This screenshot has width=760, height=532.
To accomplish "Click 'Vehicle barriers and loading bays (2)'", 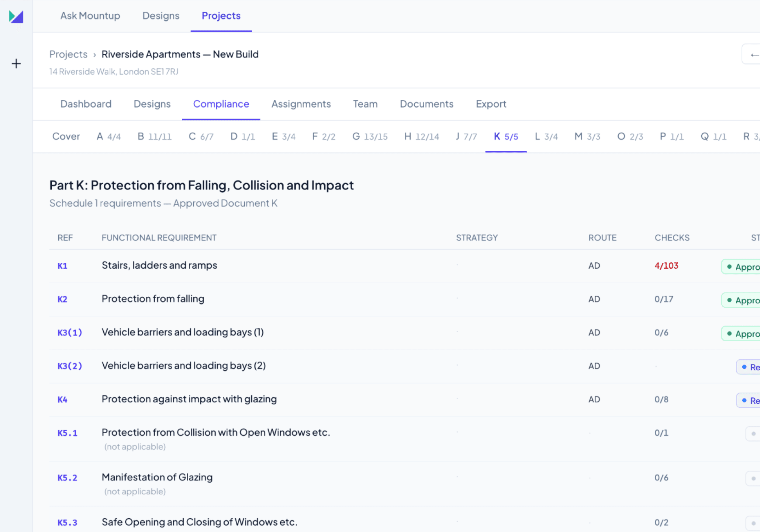I will click(184, 366).
